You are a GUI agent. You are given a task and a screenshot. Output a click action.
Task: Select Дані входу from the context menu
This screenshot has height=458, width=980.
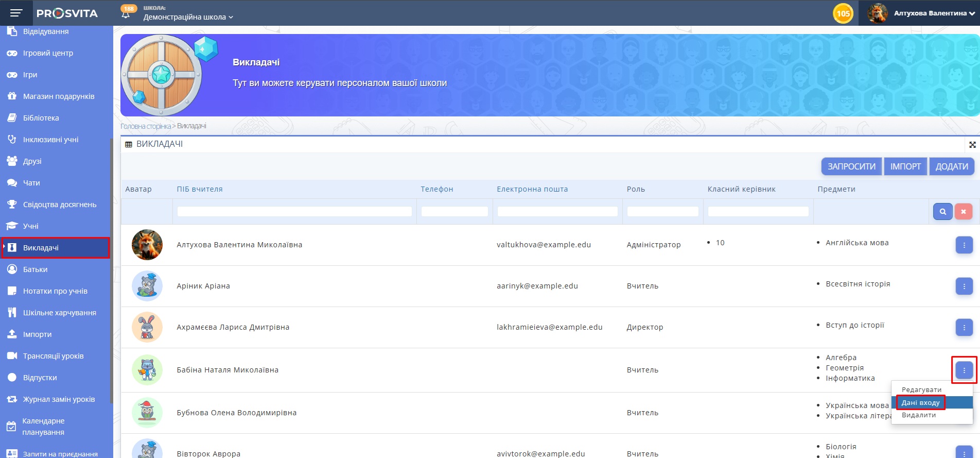pyautogui.click(x=920, y=402)
